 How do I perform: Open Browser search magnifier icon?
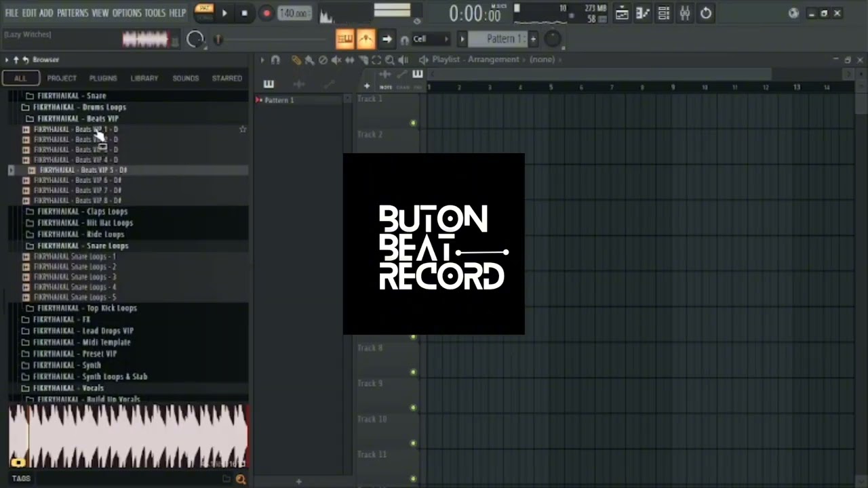tap(240, 479)
